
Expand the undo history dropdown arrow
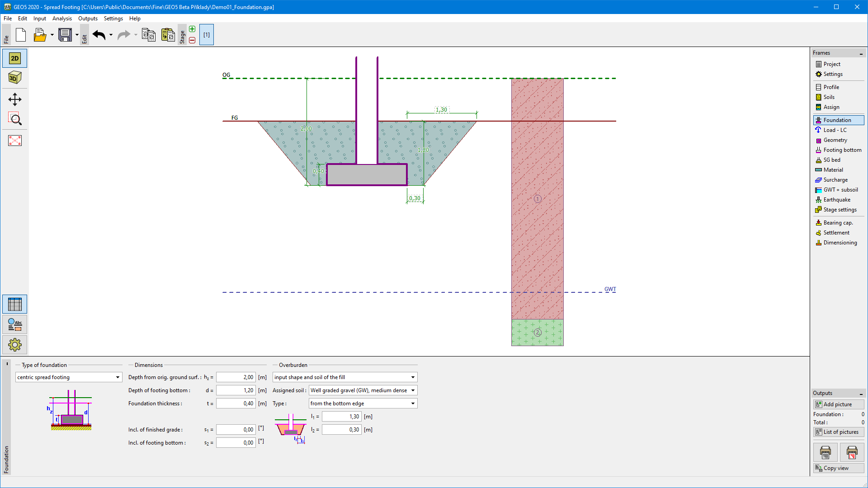(111, 35)
